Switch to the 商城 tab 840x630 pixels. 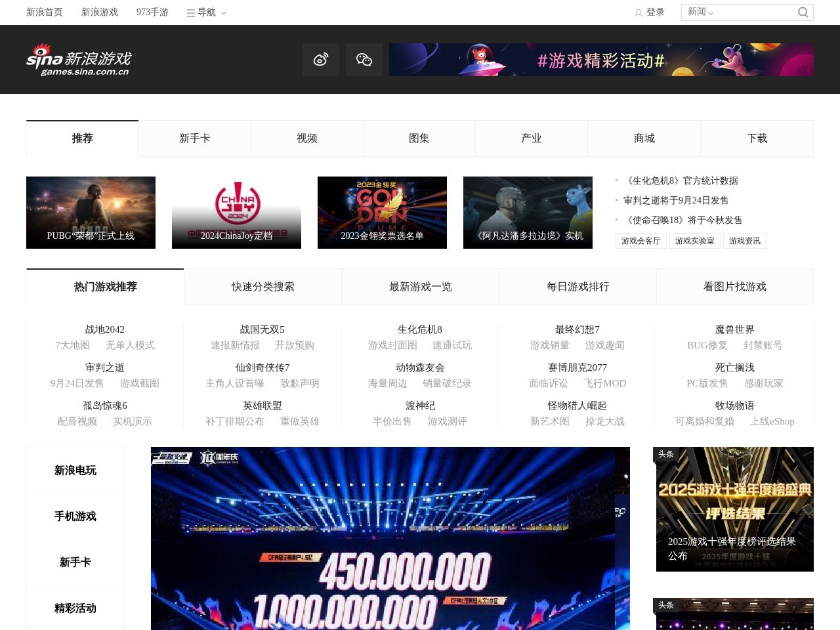[x=644, y=138]
